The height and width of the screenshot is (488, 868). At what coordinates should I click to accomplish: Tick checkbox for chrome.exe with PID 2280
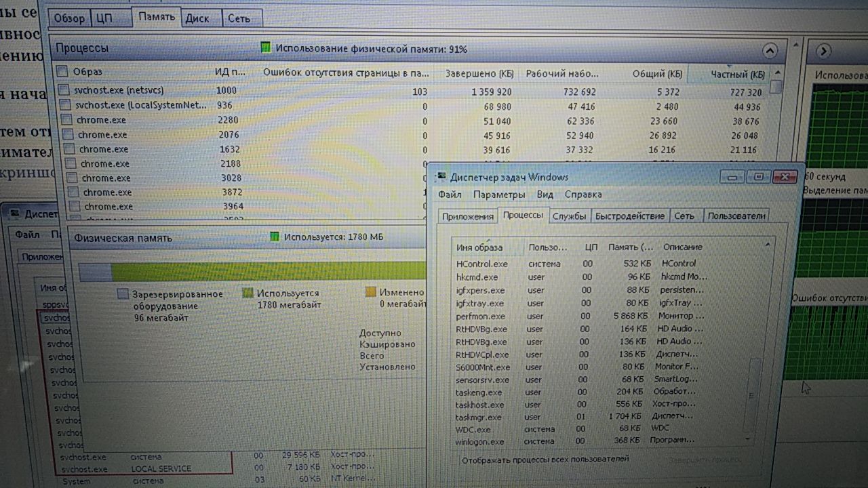coord(66,120)
